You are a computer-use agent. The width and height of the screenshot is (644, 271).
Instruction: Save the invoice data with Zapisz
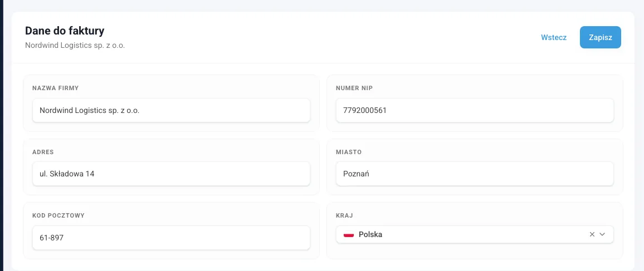[x=601, y=37]
